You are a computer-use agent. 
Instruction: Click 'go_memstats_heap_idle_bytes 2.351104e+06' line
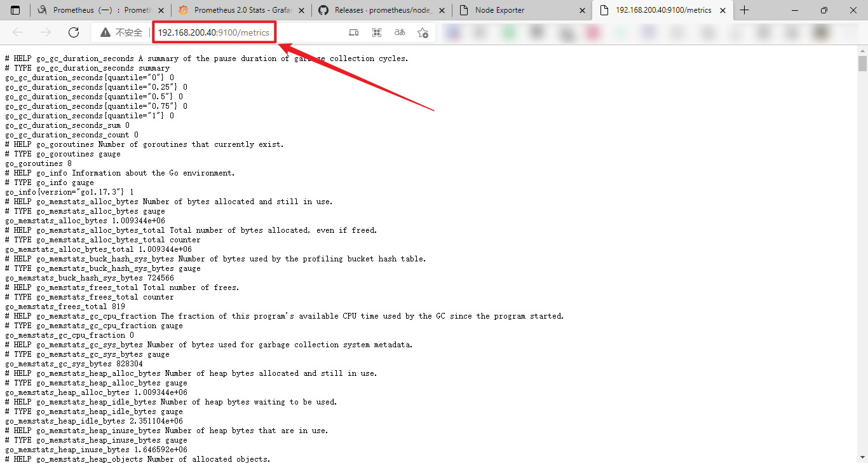(94, 421)
